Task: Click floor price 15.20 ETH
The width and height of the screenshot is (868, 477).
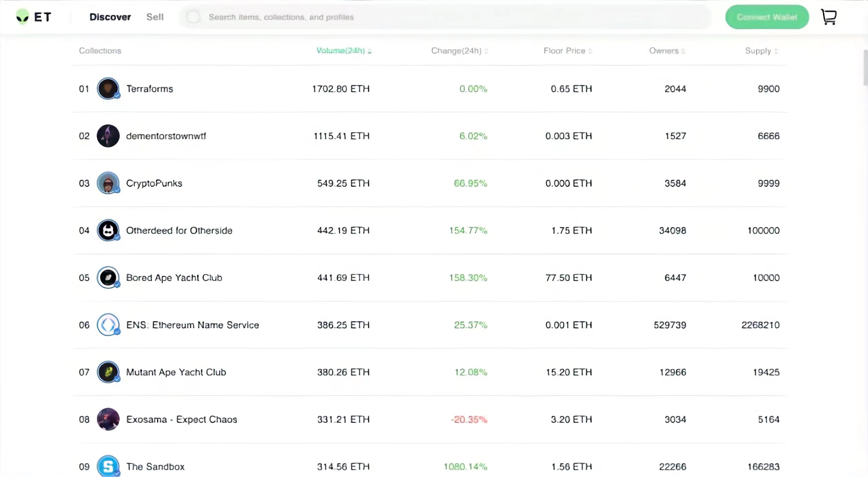Action: (569, 372)
